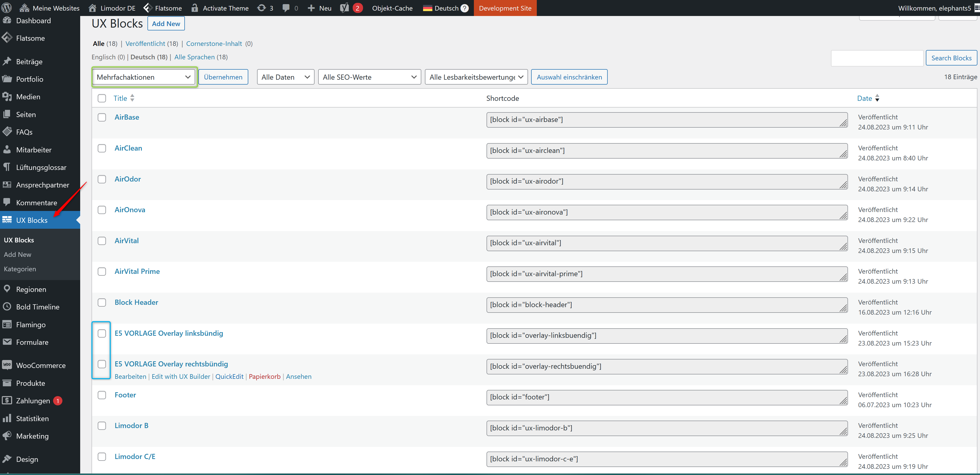Click the Papierkorb link under Overlay rechtsbündig
980x475 pixels.
pyautogui.click(x=265, y=376)
